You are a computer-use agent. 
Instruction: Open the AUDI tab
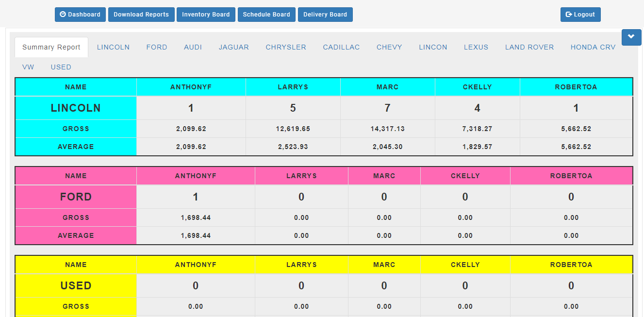coord(193,47)
